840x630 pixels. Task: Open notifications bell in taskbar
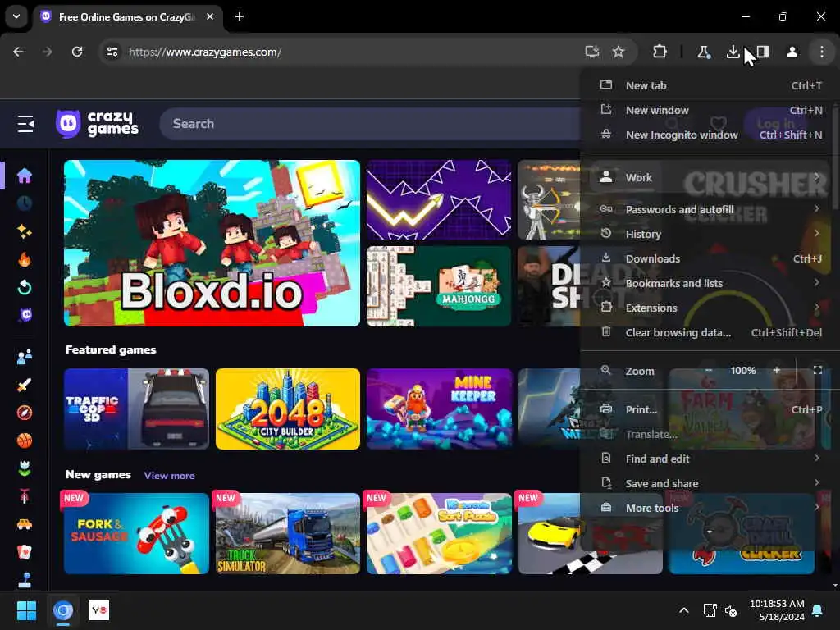(818, 610)
